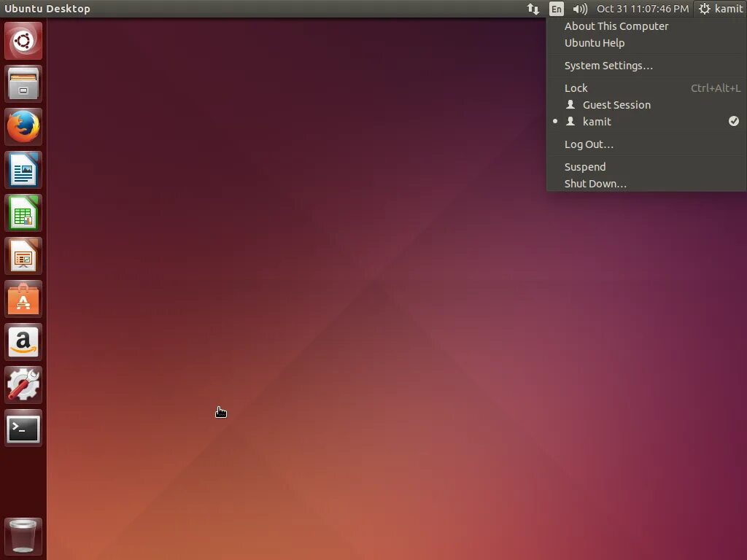Image resolution: width=747 pixels, height=560 pixels.
Task: Click the network up/down arrows indicator
Action: click(x=533, y=9)
